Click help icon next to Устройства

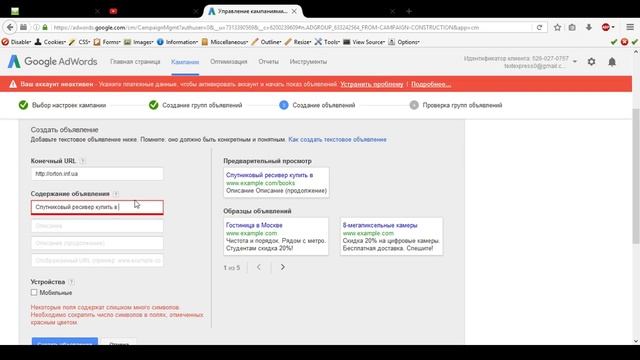point(71,282)
